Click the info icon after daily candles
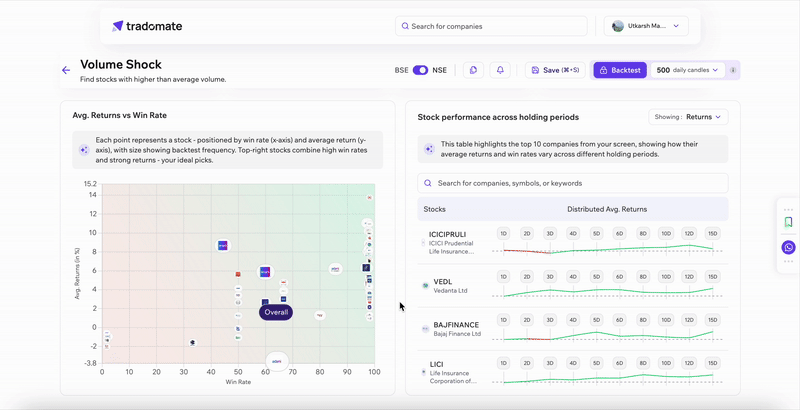800x410 pixels. pos(733,70)
